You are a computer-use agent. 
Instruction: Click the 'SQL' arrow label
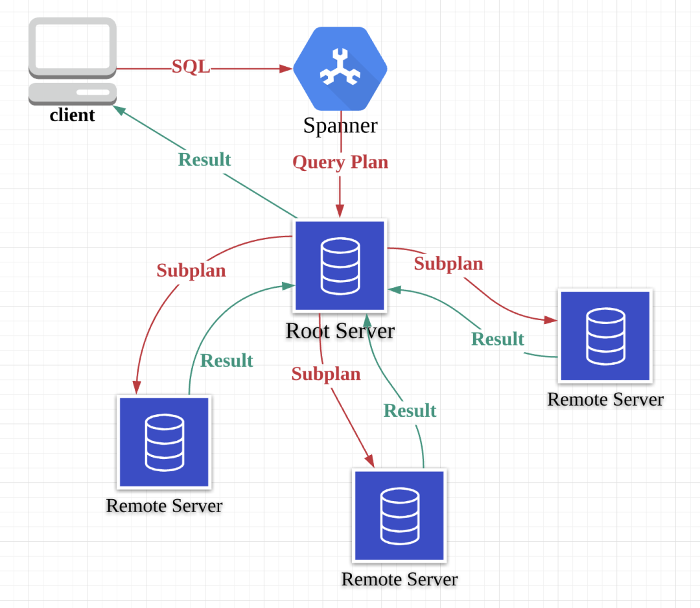tap(191, 67)
